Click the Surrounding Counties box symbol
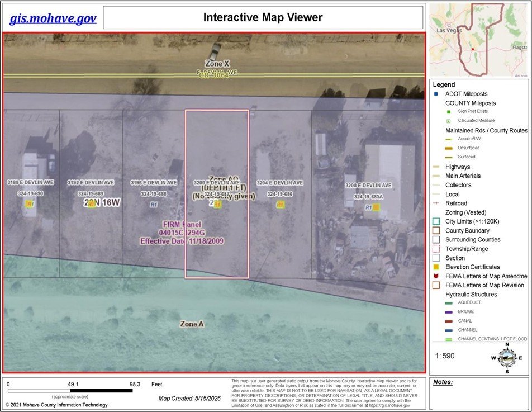This screenshot has height=412, width=532. tap(436, 240)
